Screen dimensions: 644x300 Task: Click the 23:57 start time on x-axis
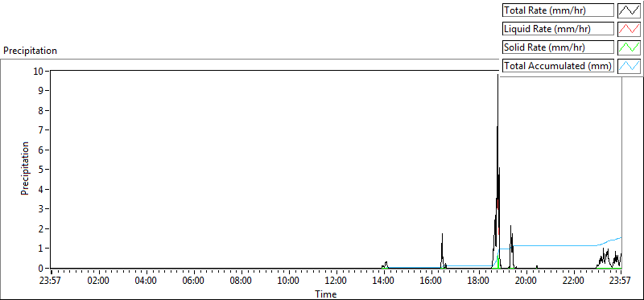(51, 282)
